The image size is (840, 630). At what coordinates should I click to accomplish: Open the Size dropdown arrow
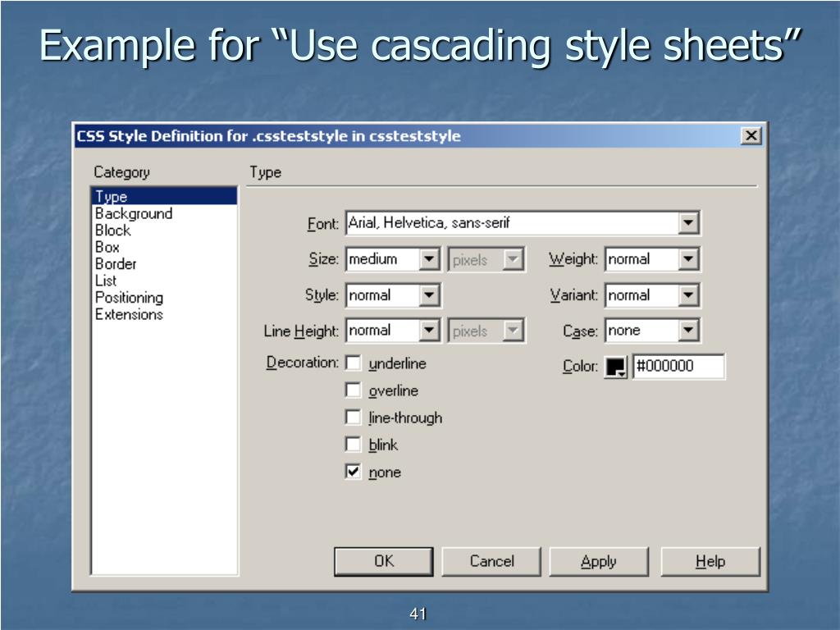coord(428,259)
